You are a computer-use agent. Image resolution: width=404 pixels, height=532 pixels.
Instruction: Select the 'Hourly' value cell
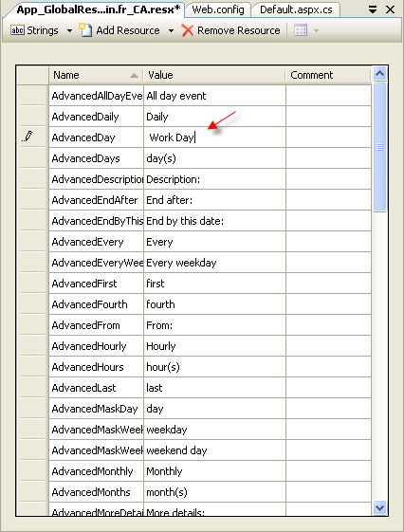tap(215, 346)
